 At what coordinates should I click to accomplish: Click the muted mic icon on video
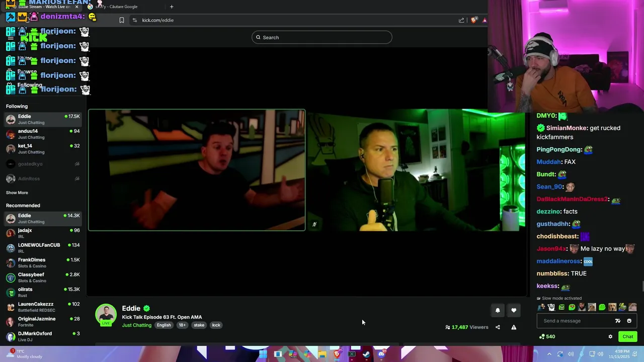pos(314,224)
